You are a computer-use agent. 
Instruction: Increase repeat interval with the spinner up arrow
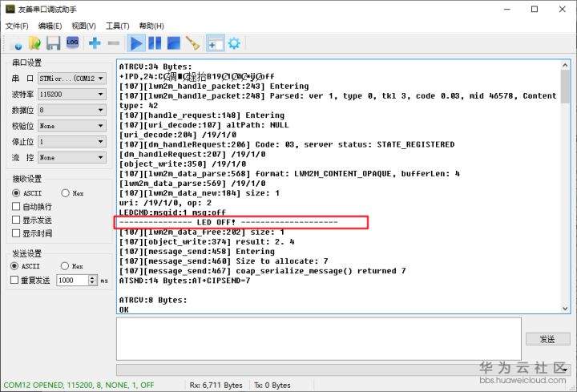(93, 277)
